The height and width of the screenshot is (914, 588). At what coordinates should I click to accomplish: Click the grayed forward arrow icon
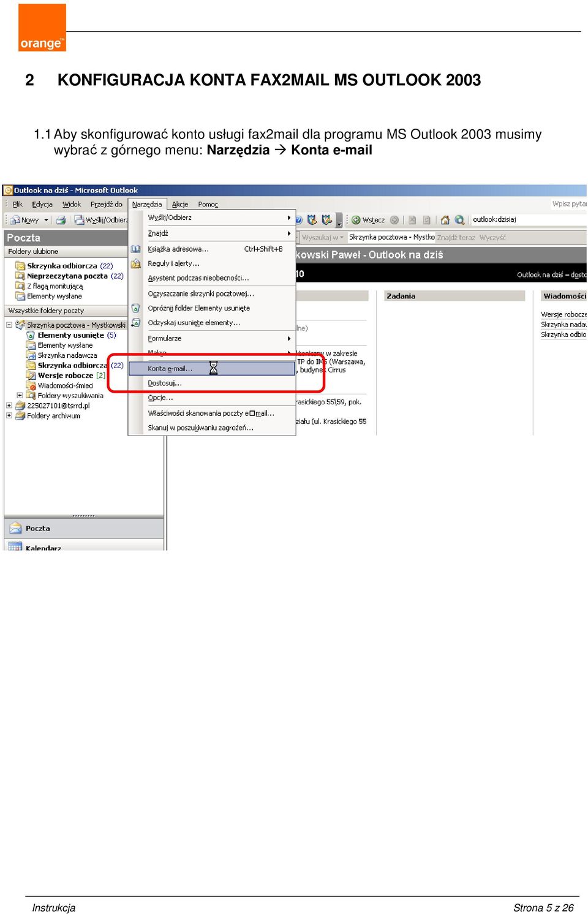point(394,220)
